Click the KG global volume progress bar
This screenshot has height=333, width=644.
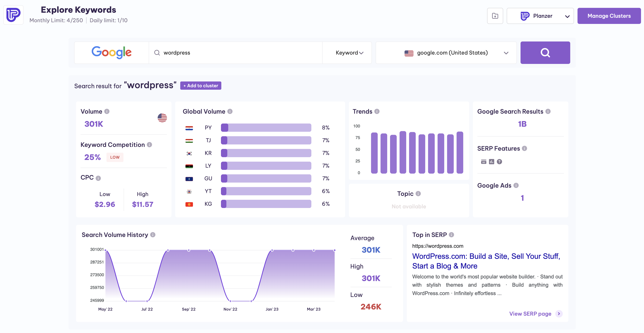pos(266,204)
